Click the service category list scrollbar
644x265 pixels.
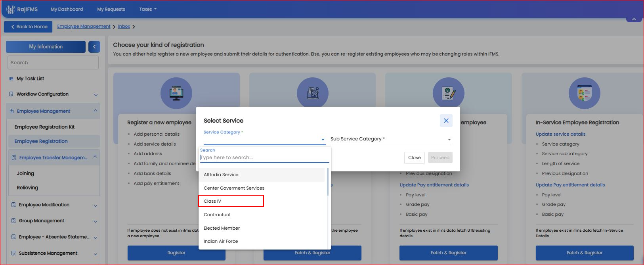pos(328,182)
